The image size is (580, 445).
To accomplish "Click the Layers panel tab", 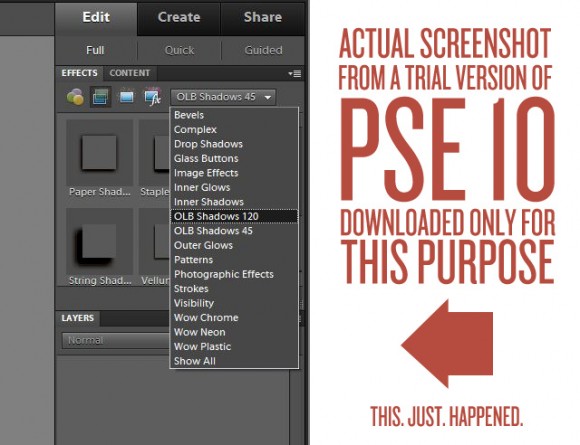I will coord(78,318).
